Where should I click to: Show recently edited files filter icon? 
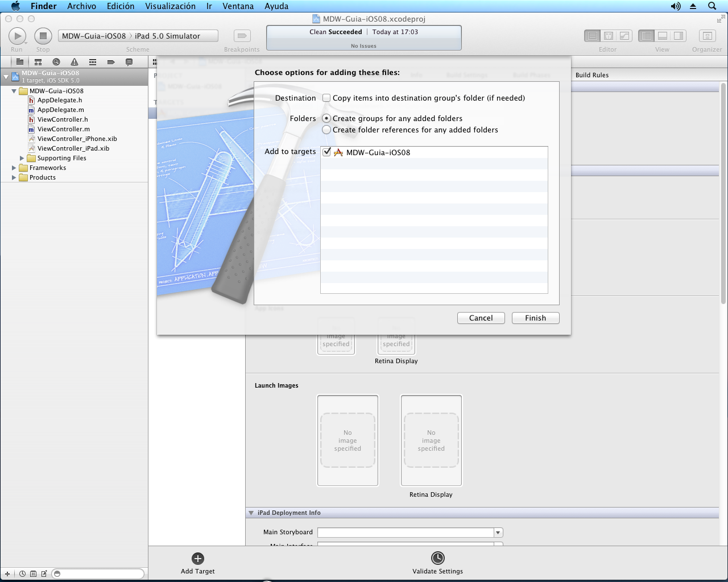click(x=23, y=574)
